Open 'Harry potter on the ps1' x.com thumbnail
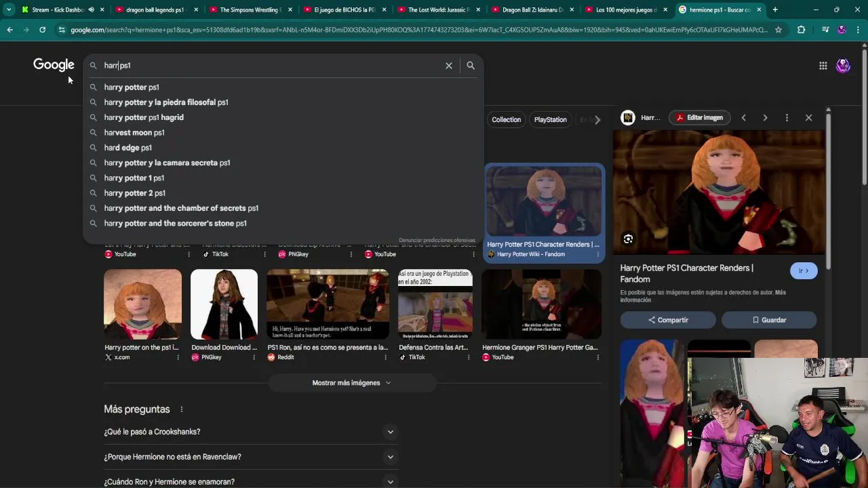 click(142, 304)
